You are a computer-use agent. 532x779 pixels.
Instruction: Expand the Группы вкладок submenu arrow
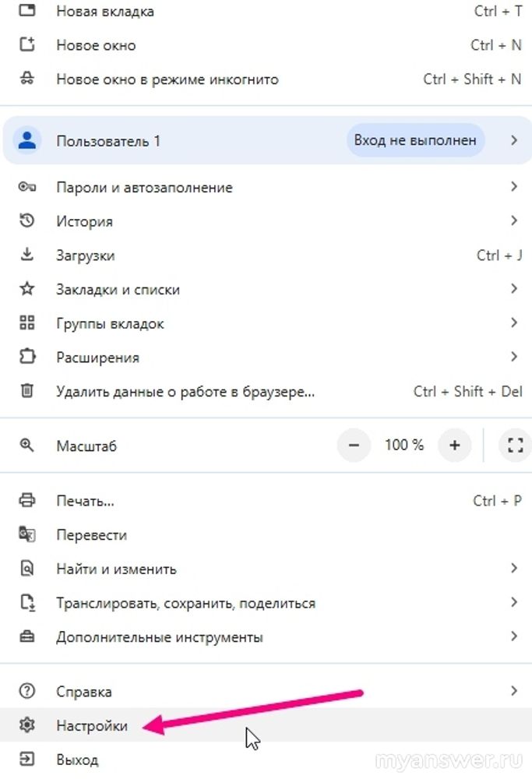(514, 323)
